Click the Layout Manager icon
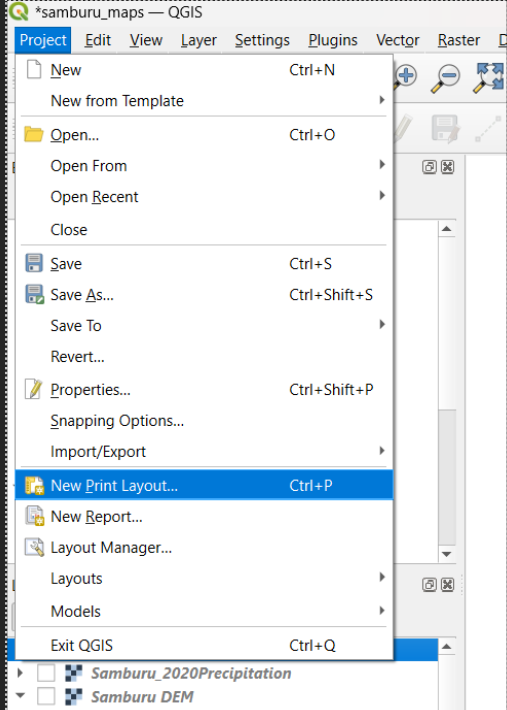The height and width of the screenshot is (710, 507). click(x=34, y=547)
